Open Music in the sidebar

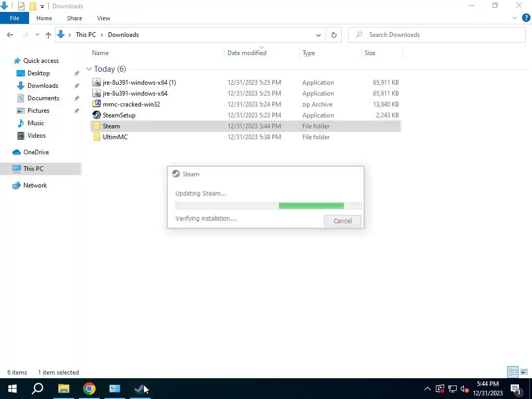(36, 123)
